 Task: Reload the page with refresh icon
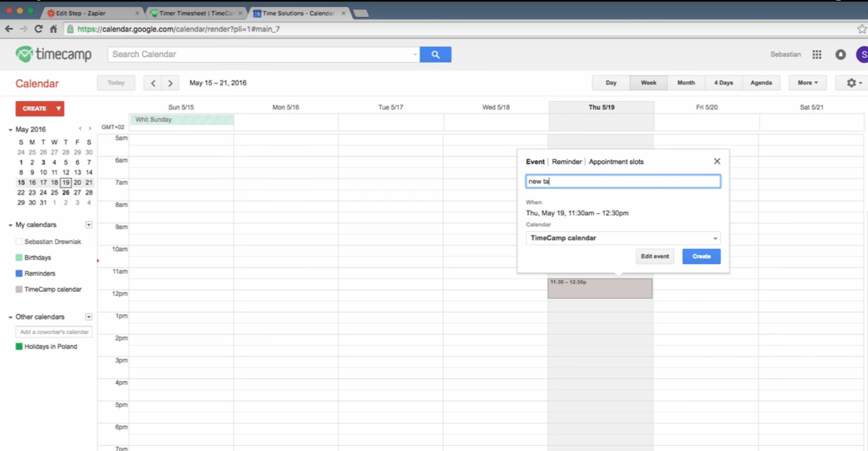[x=39, y=29]
